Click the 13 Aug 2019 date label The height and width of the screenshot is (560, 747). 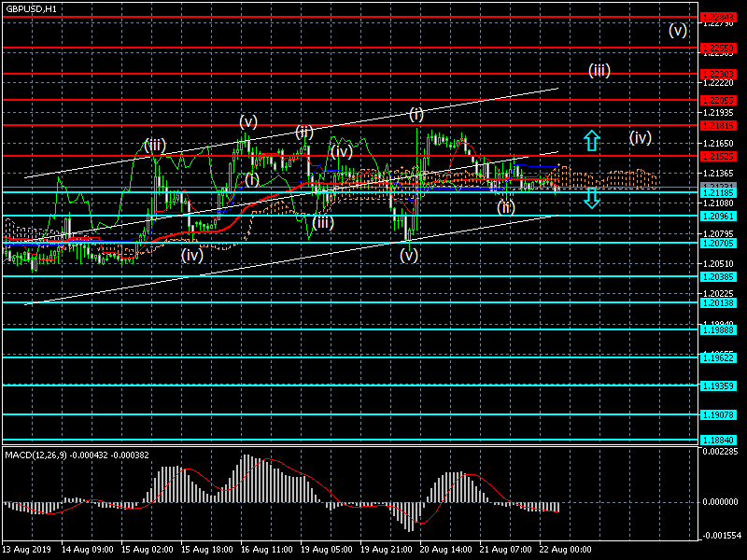point(26,550)
